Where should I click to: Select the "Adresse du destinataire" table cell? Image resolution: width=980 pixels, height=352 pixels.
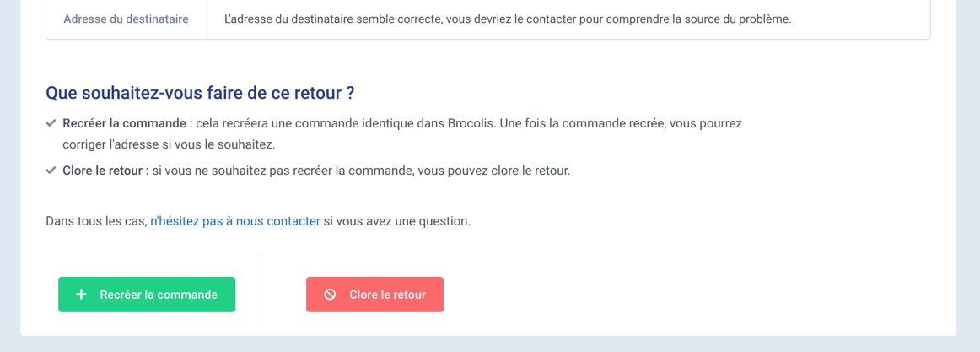(127, 19)
